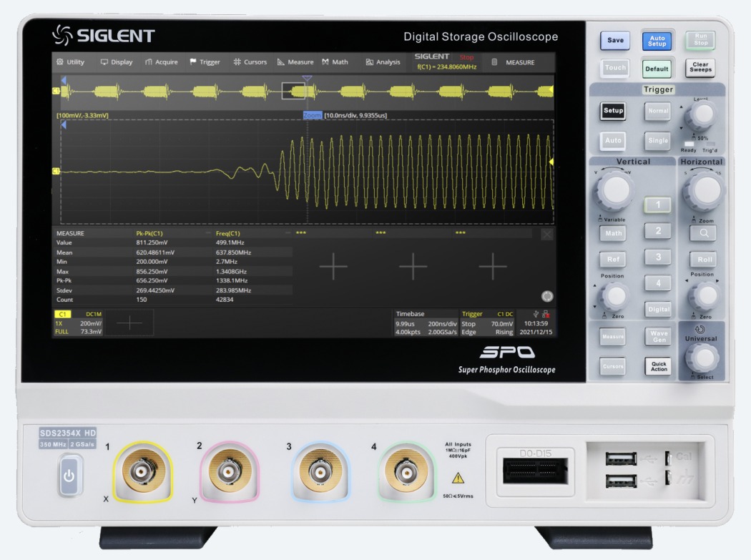Push the trigger Setup button
The image size is (751, 560).
[x=613, y=111]
